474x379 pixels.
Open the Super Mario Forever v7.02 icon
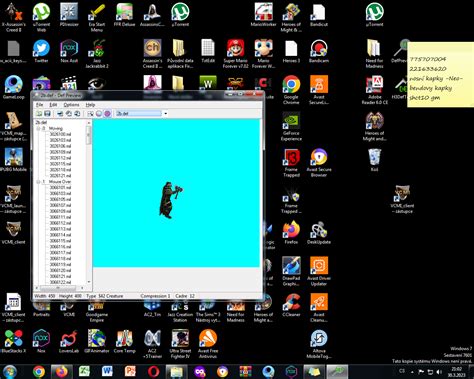pyautogui.click(x=236, y=54)
